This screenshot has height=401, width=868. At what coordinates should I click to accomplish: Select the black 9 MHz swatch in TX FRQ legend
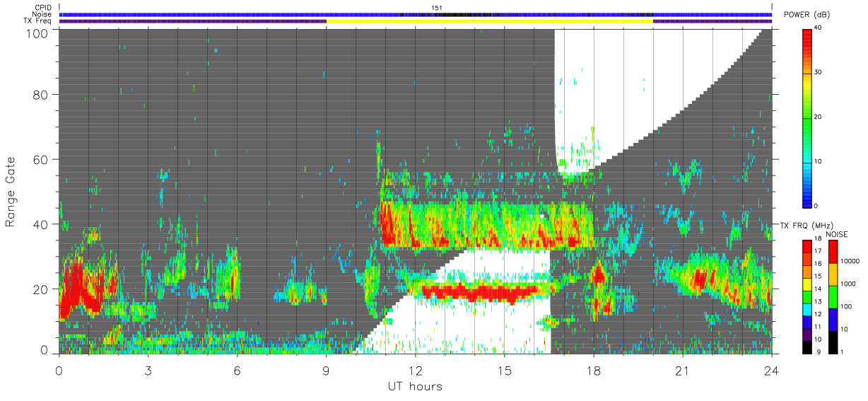point(808,347)
